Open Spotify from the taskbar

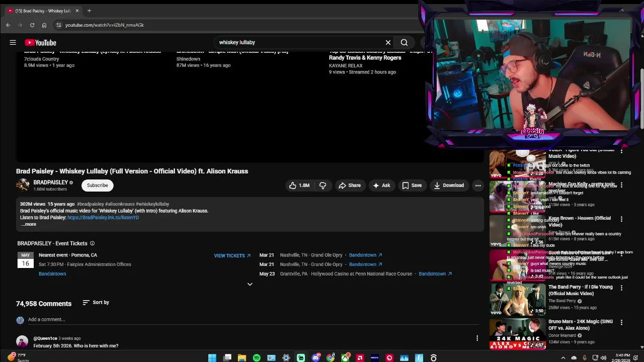(257, 358)
